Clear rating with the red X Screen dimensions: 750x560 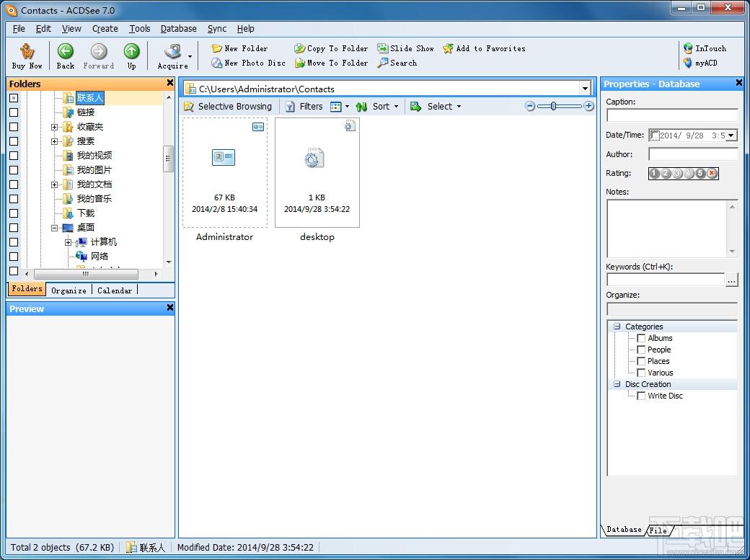[712, 173]
